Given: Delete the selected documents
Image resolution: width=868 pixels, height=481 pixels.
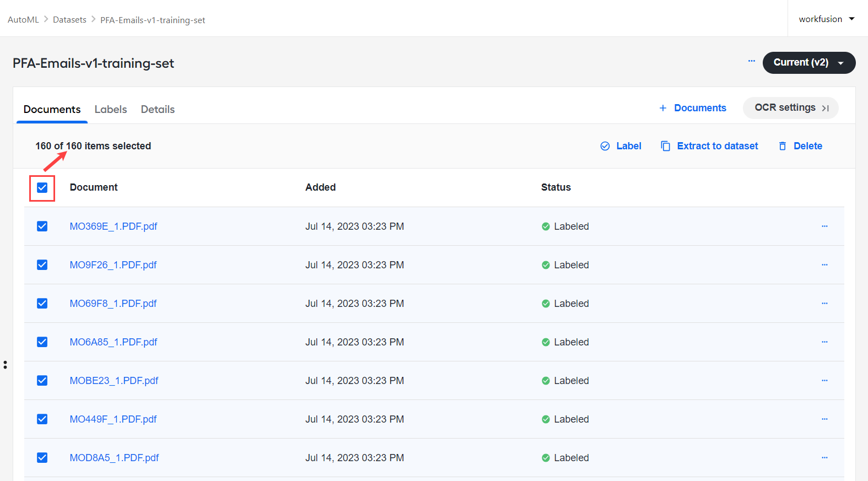Looking at the screenshot, I should coord(800,146).
